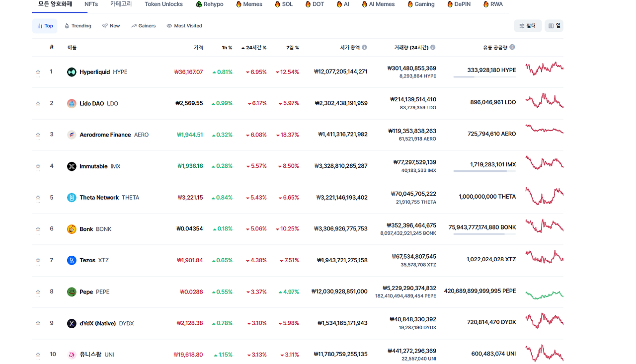Open the Rehypo category tab

(210, 4)
